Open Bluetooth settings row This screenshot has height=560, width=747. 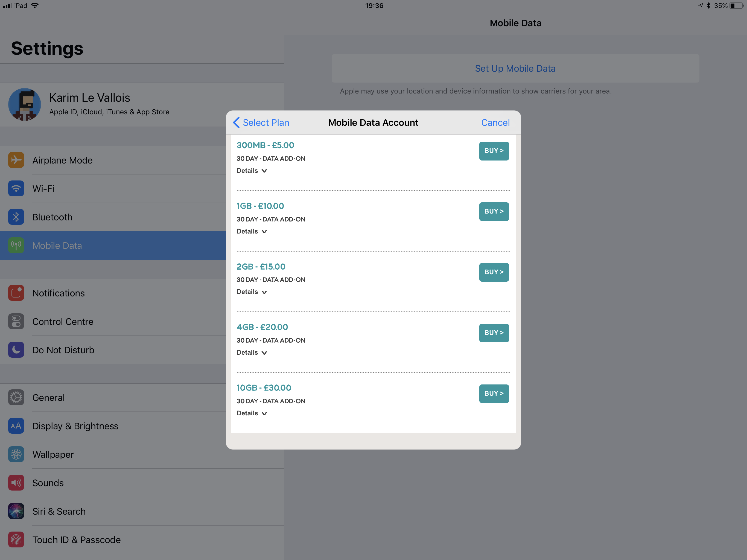coord(113,217)
